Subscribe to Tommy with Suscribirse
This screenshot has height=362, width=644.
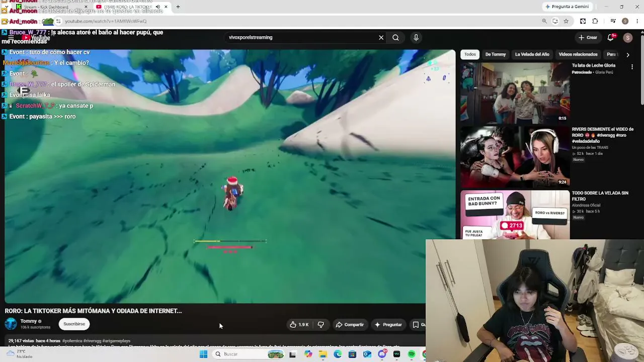[x=74, y=324]
